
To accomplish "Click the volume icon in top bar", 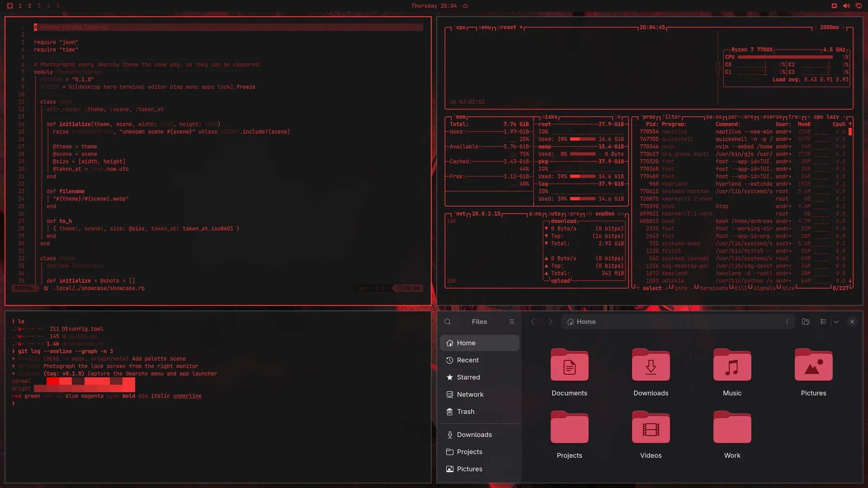I will [846, 6].
